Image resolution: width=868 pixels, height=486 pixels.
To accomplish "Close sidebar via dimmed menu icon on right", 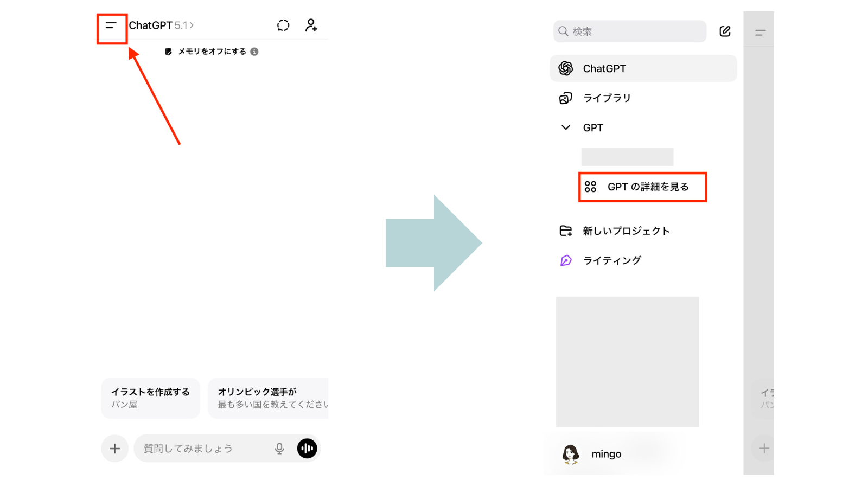I will pos(761,33).
